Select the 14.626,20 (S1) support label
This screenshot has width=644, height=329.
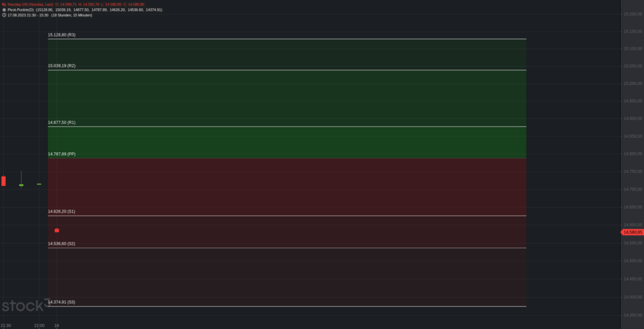click(x=62, y=212)
